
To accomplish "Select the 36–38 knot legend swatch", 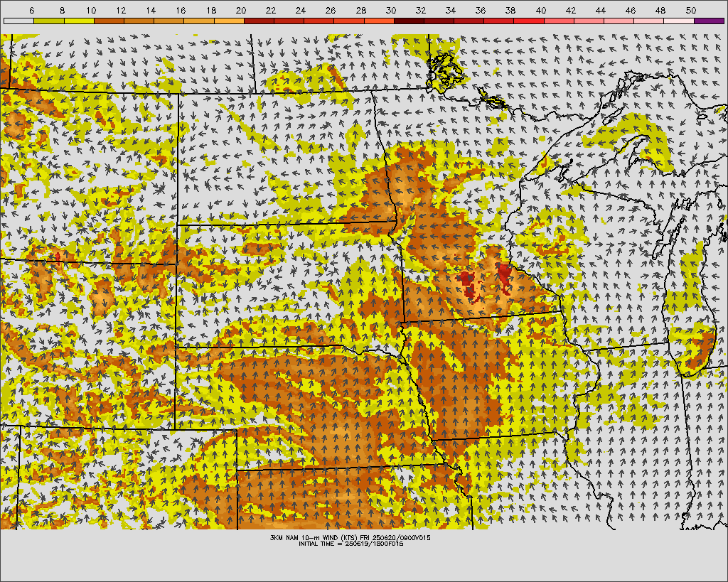I will pyautogui.click(x=499, y=21).
